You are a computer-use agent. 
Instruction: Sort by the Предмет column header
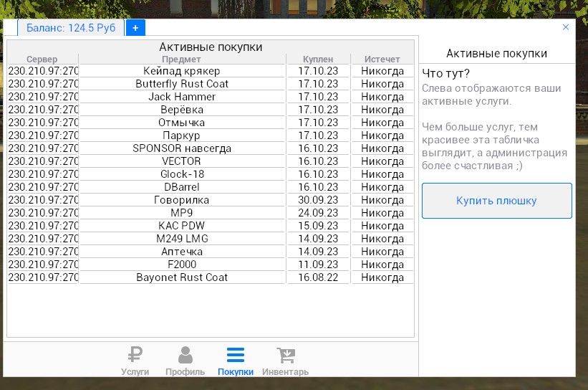(181, 60)
